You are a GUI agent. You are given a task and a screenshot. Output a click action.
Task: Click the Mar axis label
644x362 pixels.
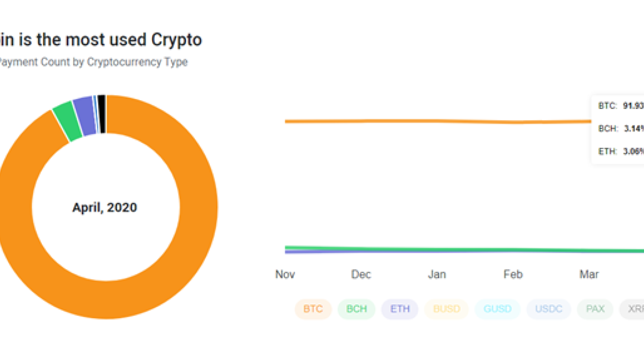tap(589, 274)
